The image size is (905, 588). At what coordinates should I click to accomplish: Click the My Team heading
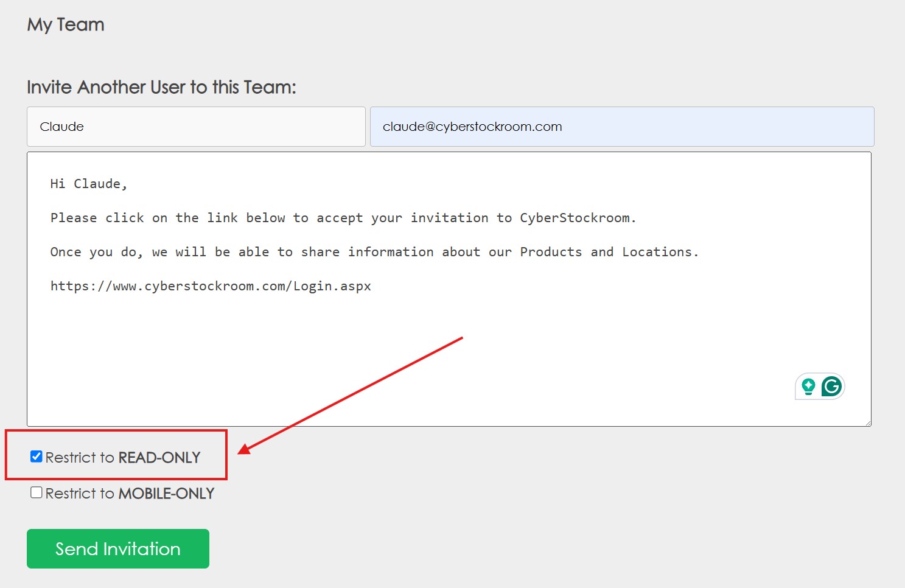tap(66, 25)
